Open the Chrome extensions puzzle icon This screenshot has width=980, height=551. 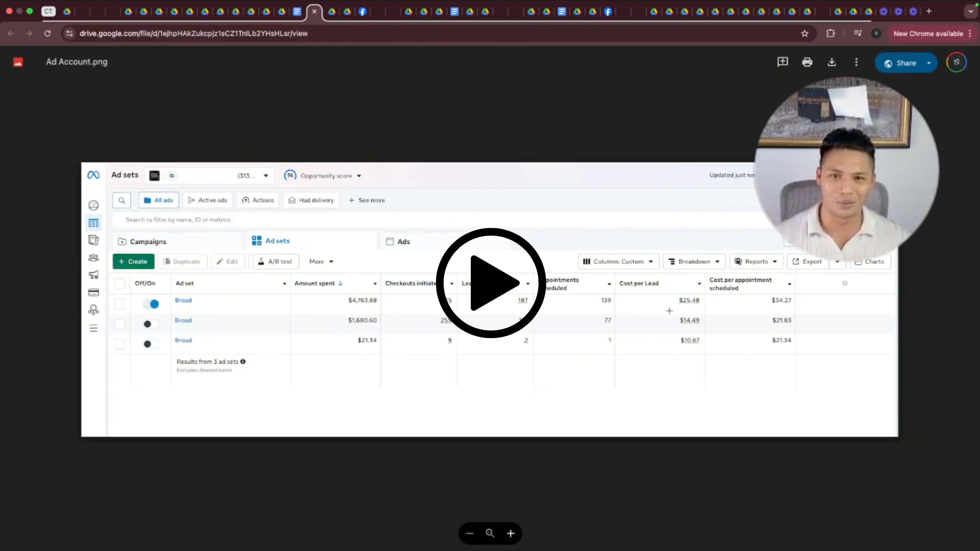pos(830,33)
